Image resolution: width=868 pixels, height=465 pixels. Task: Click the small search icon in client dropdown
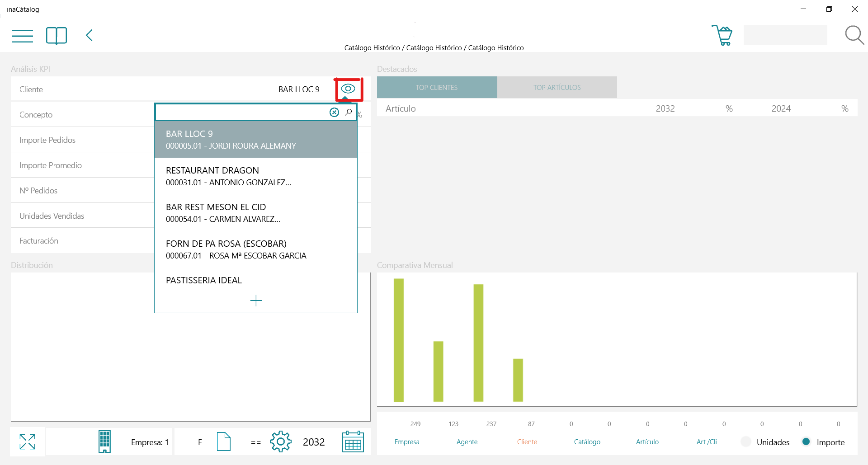(x=349, y=112)
